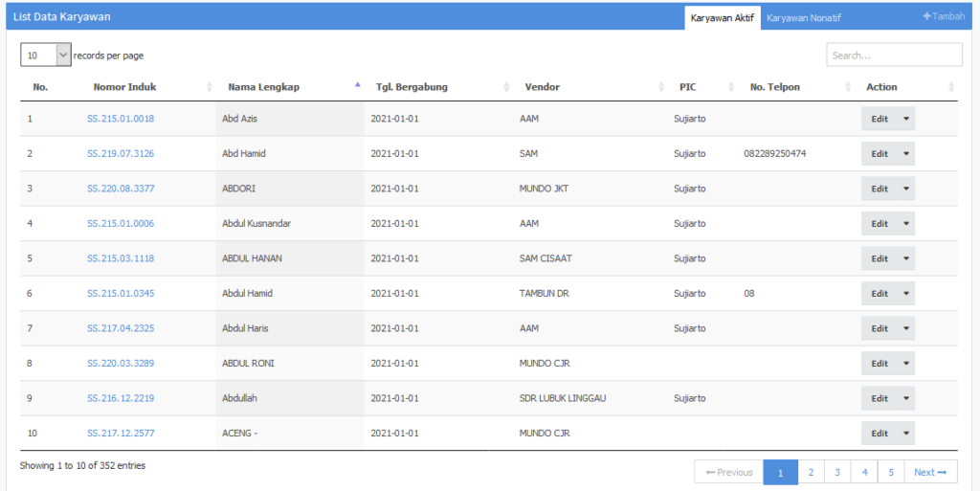Viewport: 980px width, 491px height.
Task: Click the Next page button
Action: coord(930,472)
